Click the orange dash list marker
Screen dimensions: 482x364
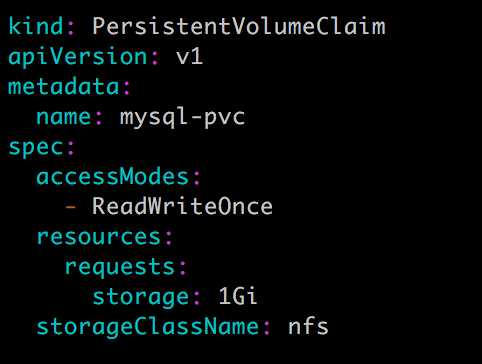71,207
